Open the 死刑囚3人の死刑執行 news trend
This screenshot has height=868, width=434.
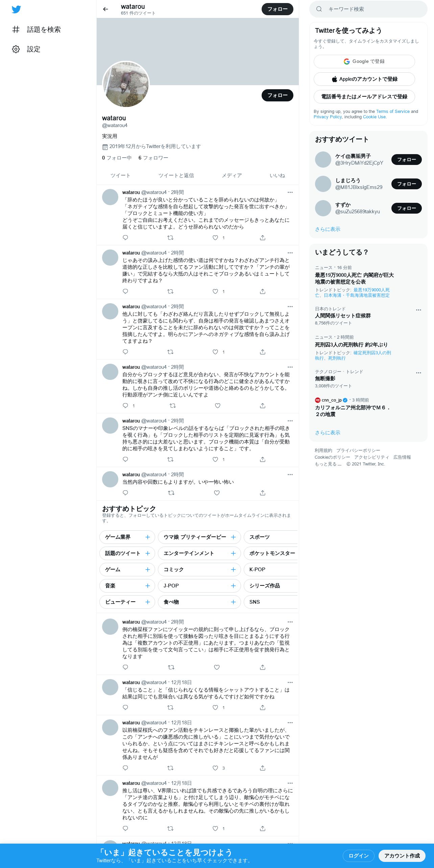click(351, 345)
